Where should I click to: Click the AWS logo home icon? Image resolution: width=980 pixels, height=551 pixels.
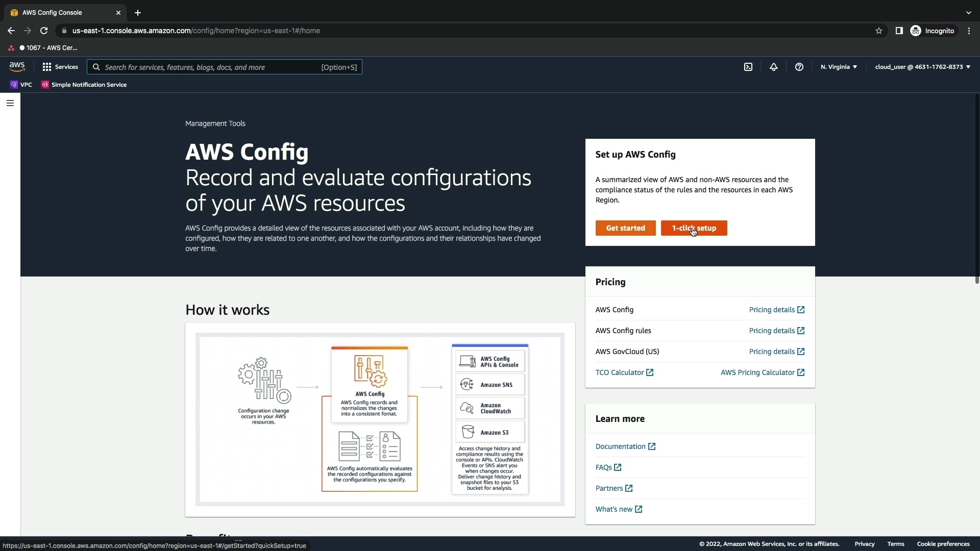pyautogui.click(x=17, y=67)
